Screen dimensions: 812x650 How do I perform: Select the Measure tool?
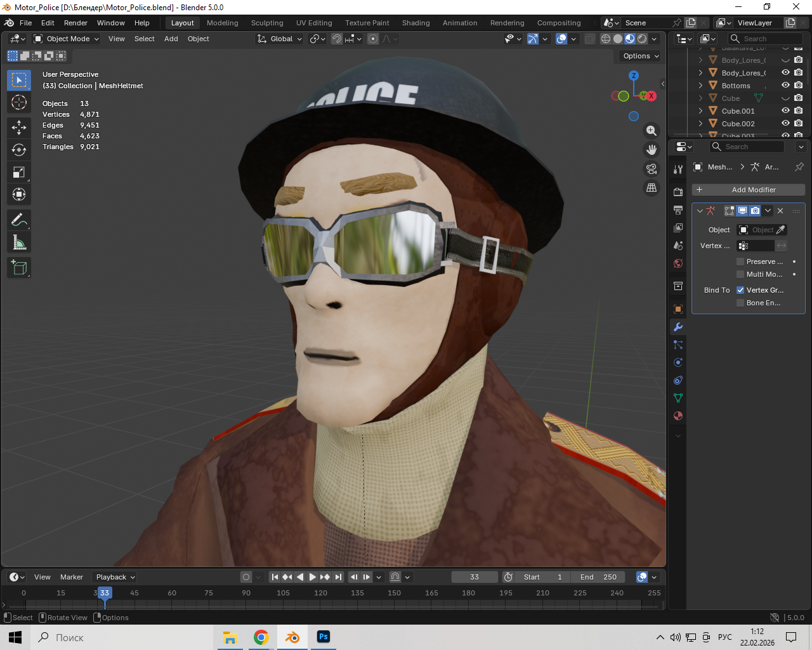pyautogui.click(x=19, y=242)
